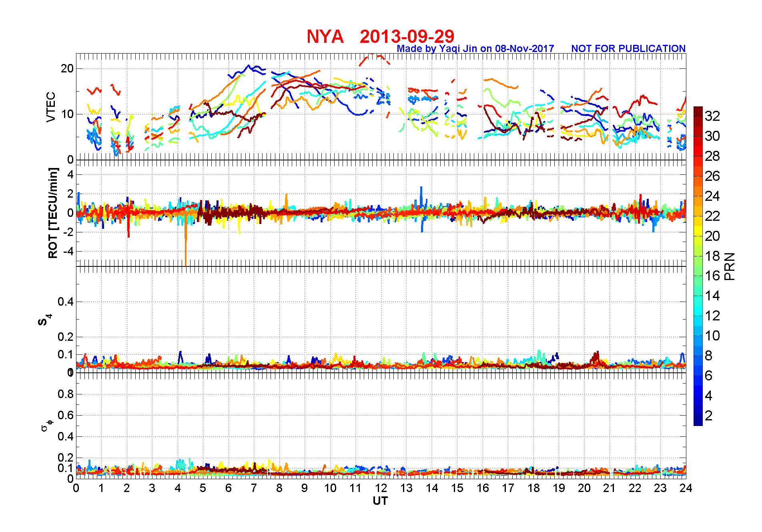Click colorbar tick value 2
Screen dimensions: 762x532
(x=709, y=416)
